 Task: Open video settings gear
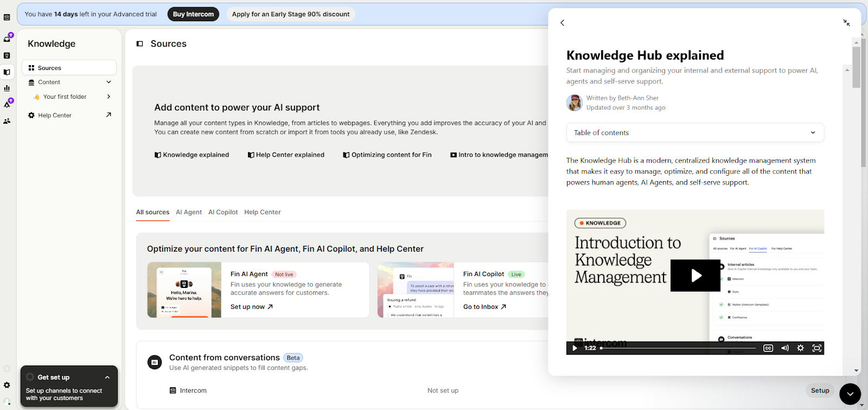[800, 348]
